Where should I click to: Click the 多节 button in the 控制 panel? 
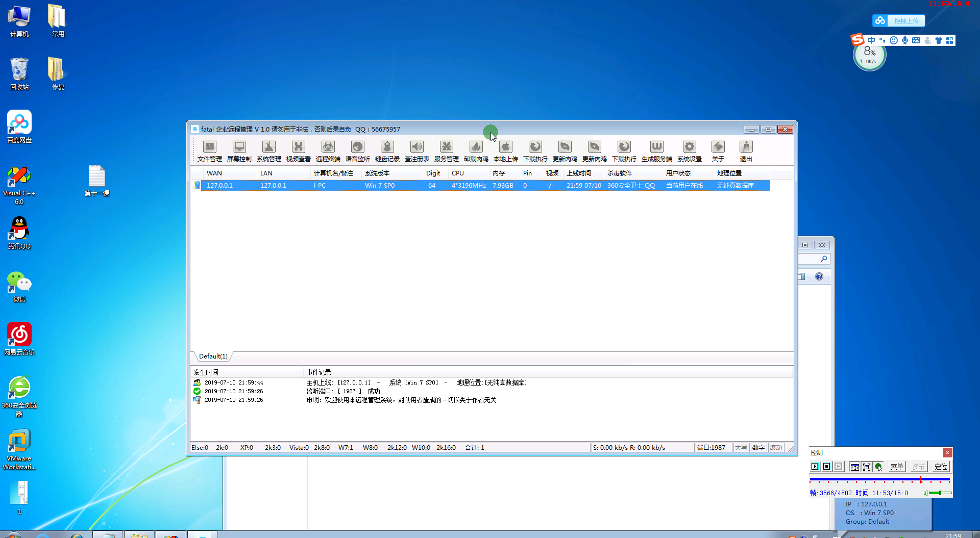tap(918, 467)
